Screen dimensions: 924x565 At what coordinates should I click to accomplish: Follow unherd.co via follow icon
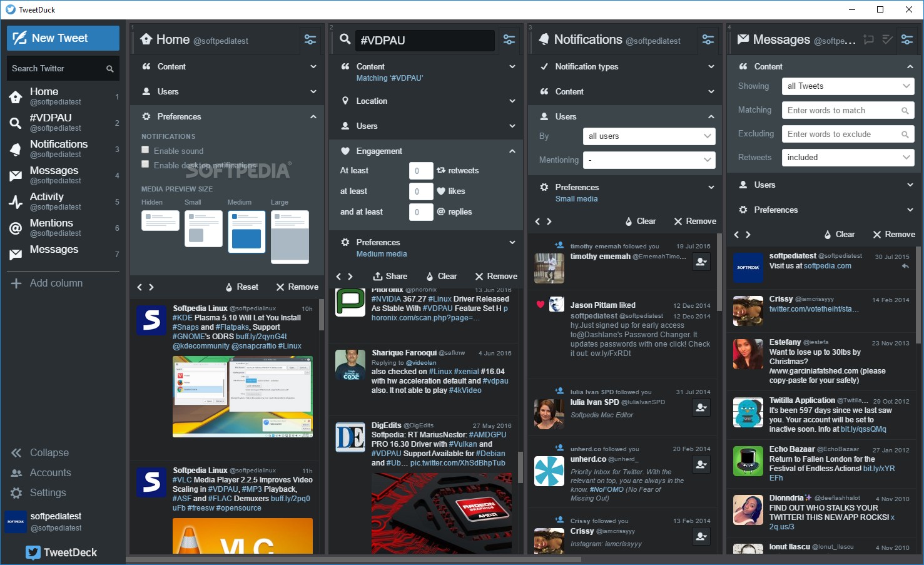click(x=701, y=464)
